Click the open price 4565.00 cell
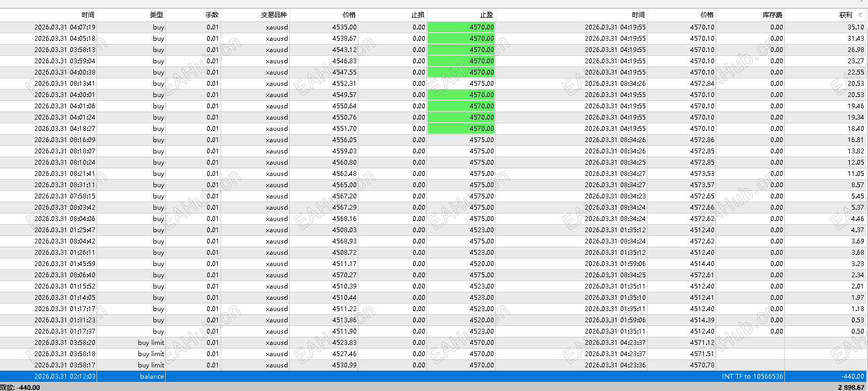Screen dimensions: 868x391 coord(344,185)
